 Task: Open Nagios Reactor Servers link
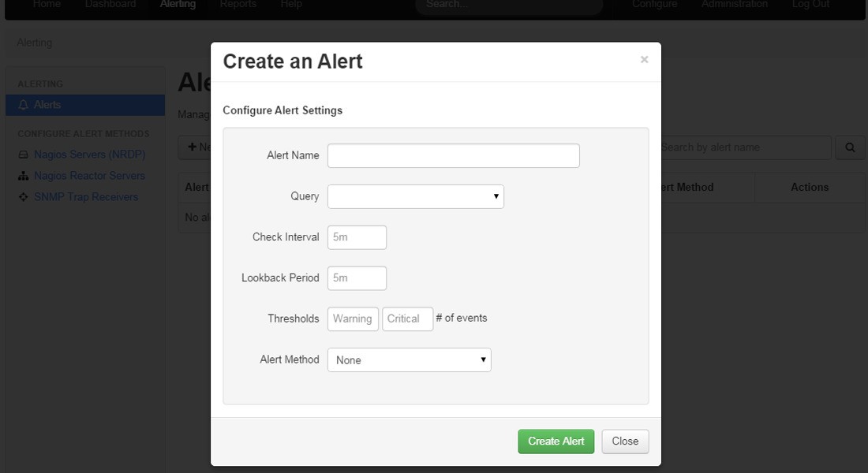(x=89, y=176)
